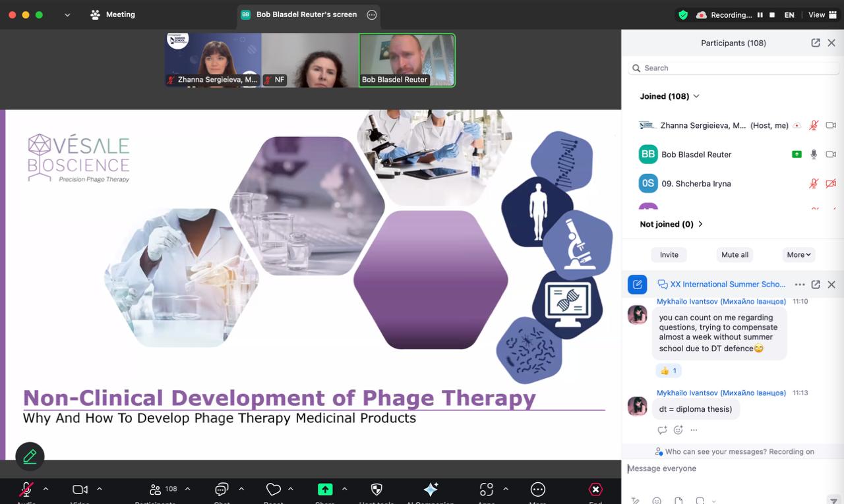Pop out the Participants panel
Image resolution: width=844 pixels, height=504 pixels.
816,43
